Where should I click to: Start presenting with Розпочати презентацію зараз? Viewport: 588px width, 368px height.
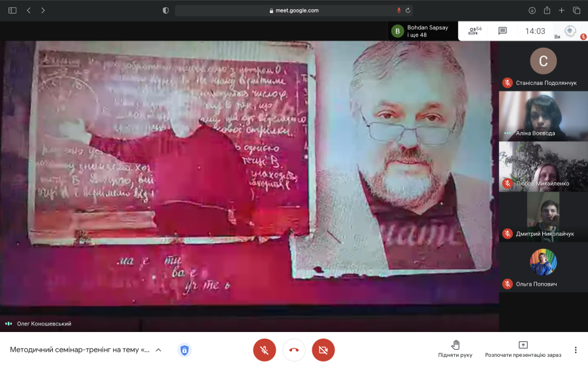point(523,349)
